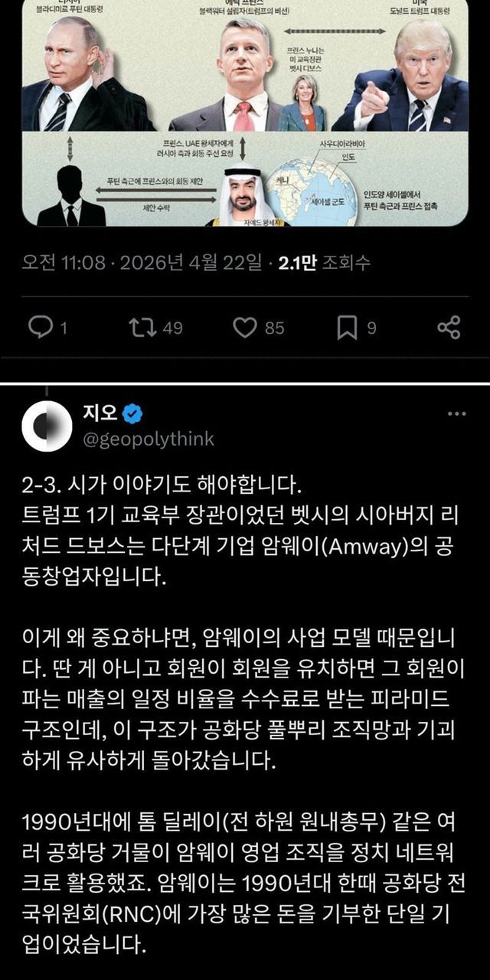Open the 지오 display name
Screen dimensions: 490x980
[x=100, y=414]
